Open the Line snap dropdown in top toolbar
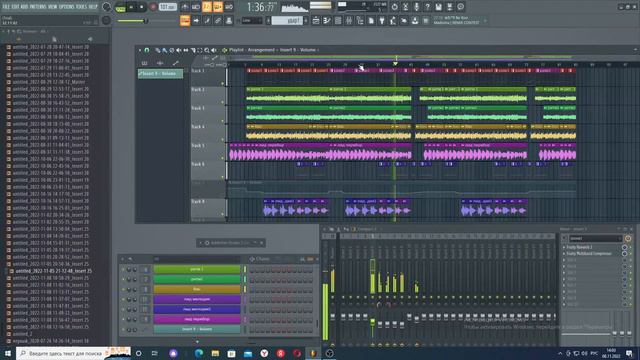Image resolution: width=640 pixels, height=360 pixels. pos(252,20)
